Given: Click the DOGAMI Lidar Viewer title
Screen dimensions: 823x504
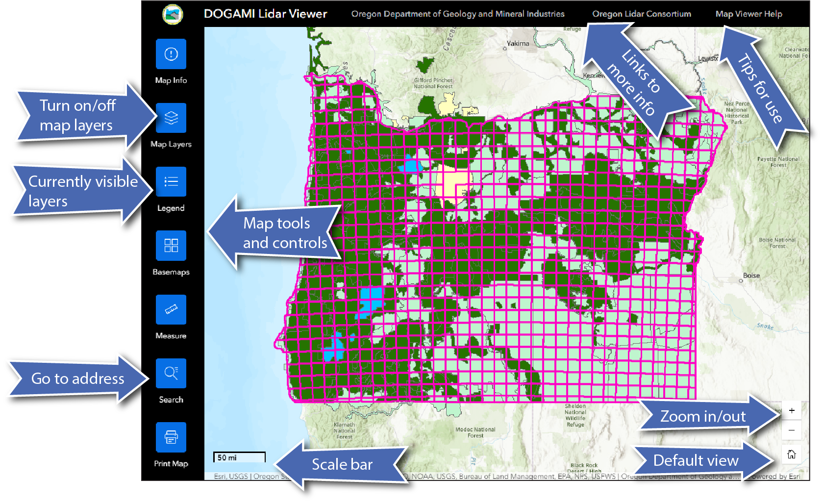Looking at the screenshot, I should (x=265, y=14).
